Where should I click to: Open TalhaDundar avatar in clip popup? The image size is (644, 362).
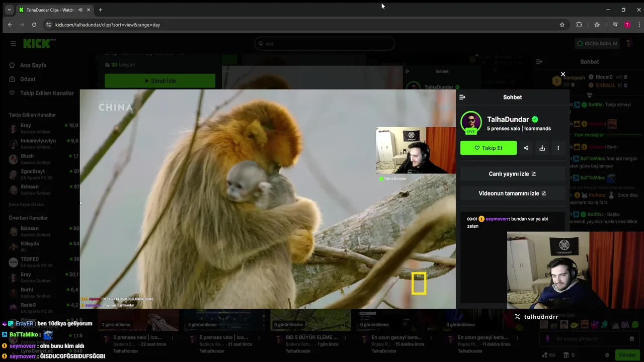[x=471, y=123]
